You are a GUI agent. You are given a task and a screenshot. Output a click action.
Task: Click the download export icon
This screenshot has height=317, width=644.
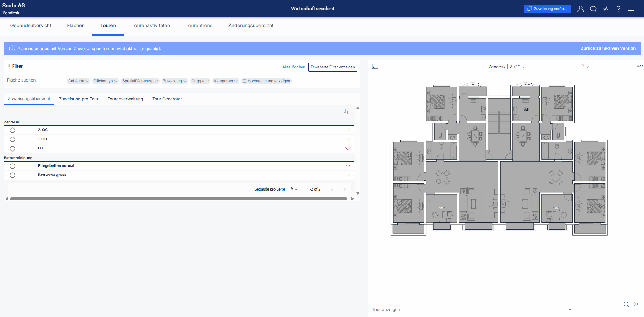point(345,112)
